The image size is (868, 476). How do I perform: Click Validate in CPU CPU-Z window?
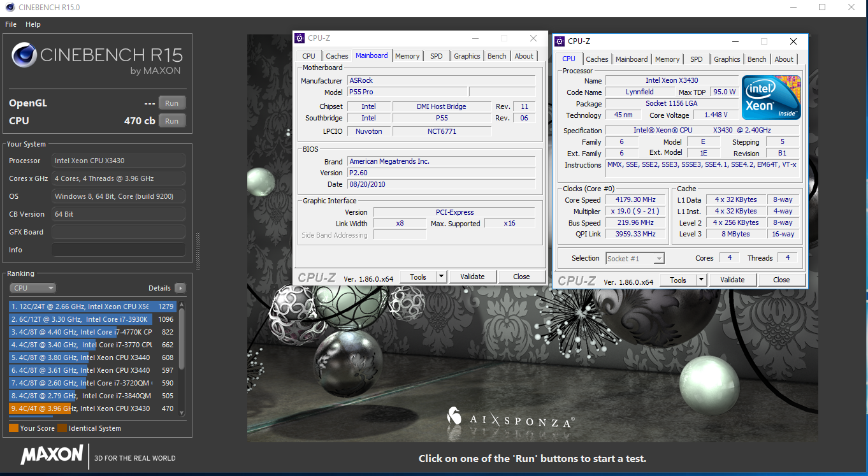tap(732, 280)
